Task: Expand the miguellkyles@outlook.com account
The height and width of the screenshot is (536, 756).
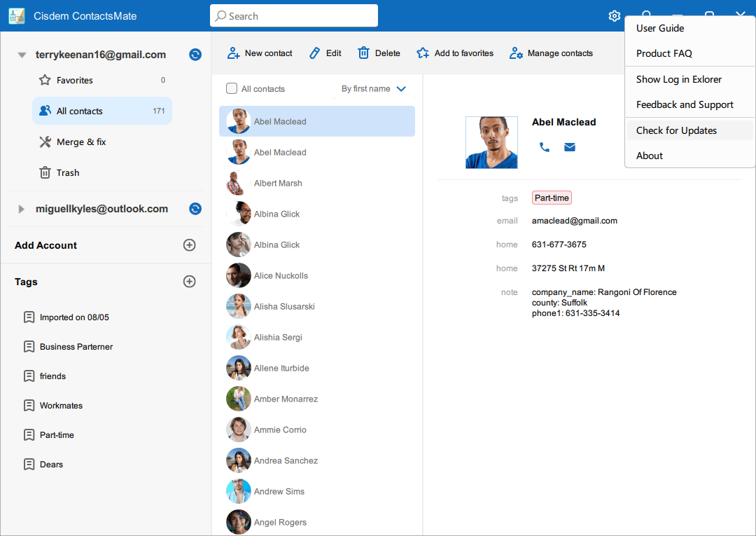Action: (22, 209)
